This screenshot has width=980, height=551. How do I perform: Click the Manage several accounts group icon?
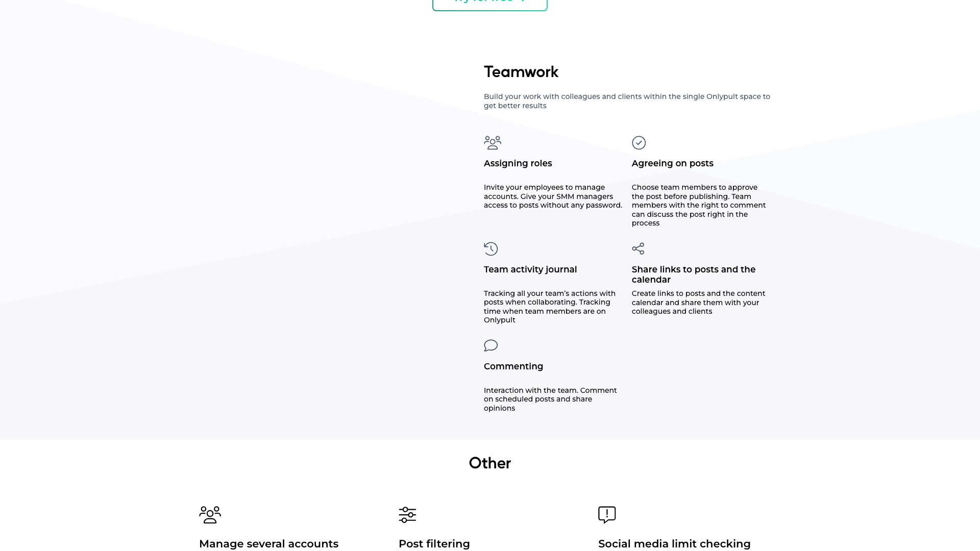[210, 515]
